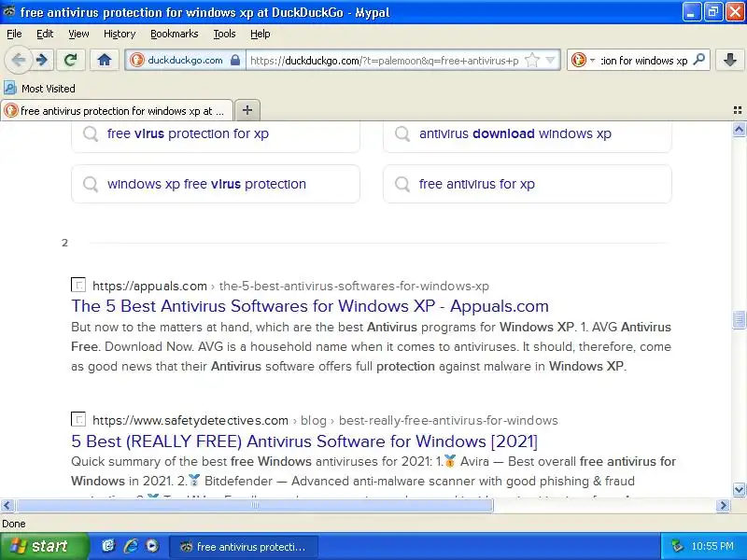Select Mypal taskbar button
The image size is (747, 560).
244,547
